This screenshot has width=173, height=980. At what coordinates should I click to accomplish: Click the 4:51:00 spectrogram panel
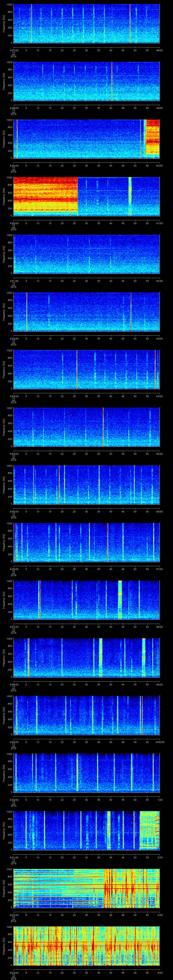[87, 254]
